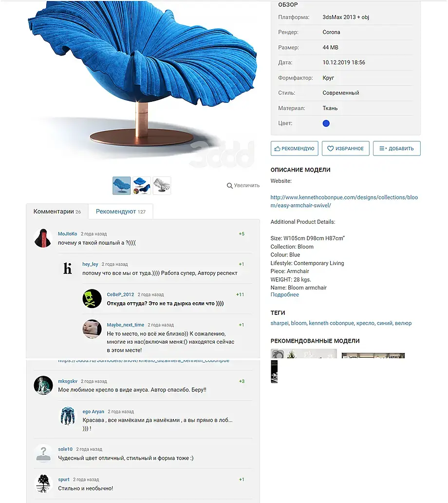The height and width of the screenshot is (503, 448).
Task: Open the kennethcobonpue.com website link
Action: pyautogui.click(x=344, y=201)
